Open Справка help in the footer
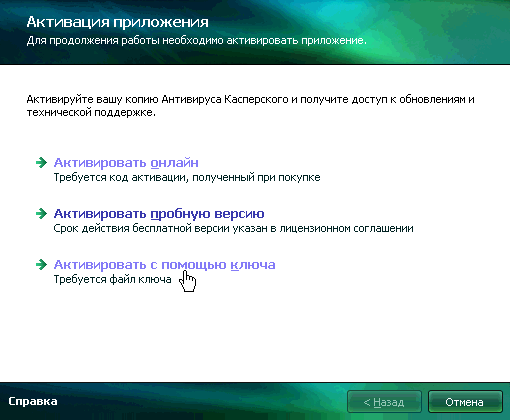This screenshot has width=510, height=420. (x=33, y=401)
